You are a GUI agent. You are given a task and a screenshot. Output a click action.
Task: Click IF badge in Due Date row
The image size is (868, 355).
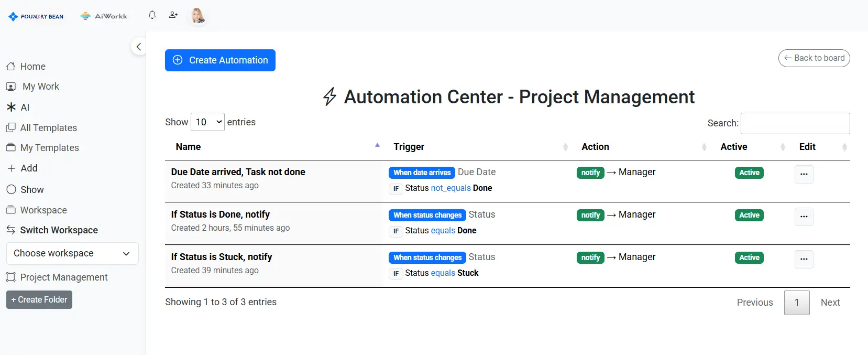(x=396, y=189)
